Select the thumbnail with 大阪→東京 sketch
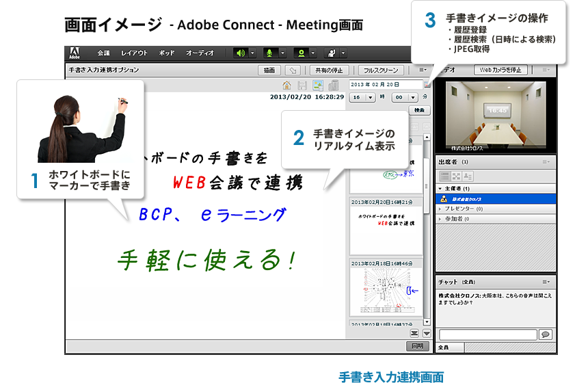588x383 pixels. tap(386, 165)
